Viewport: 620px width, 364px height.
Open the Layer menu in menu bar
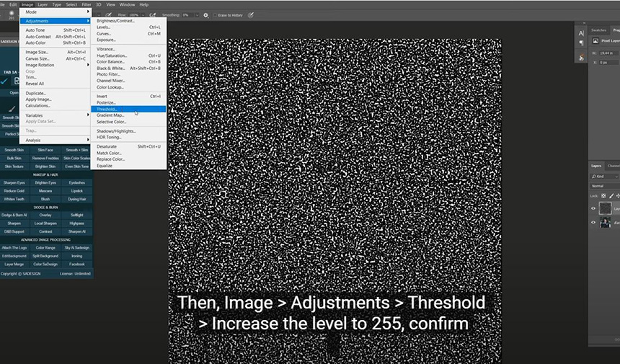43,4
